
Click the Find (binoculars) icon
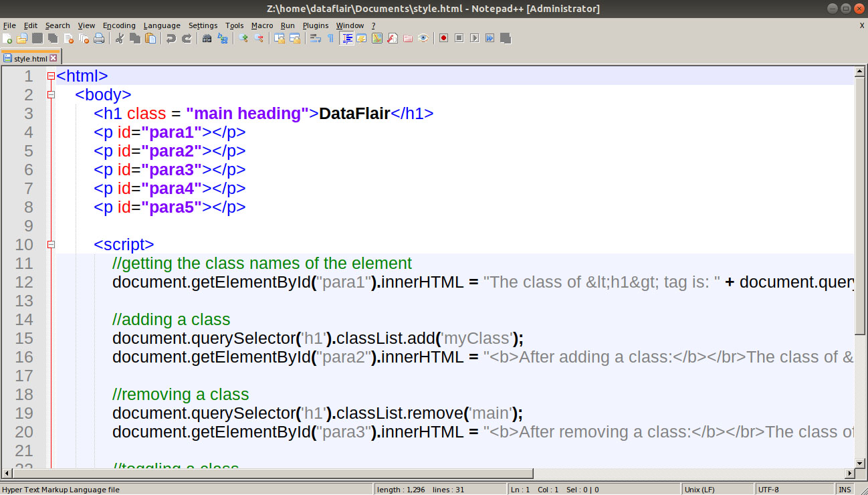(207, 38)
